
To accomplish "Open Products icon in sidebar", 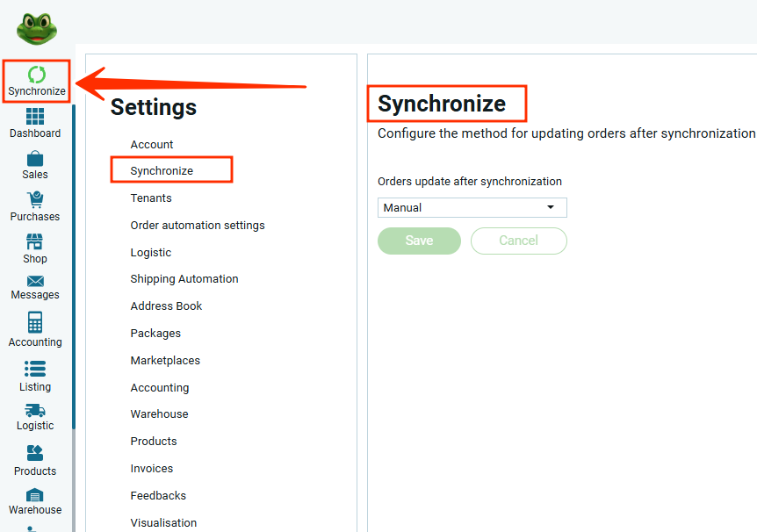I will coord(35,454).
